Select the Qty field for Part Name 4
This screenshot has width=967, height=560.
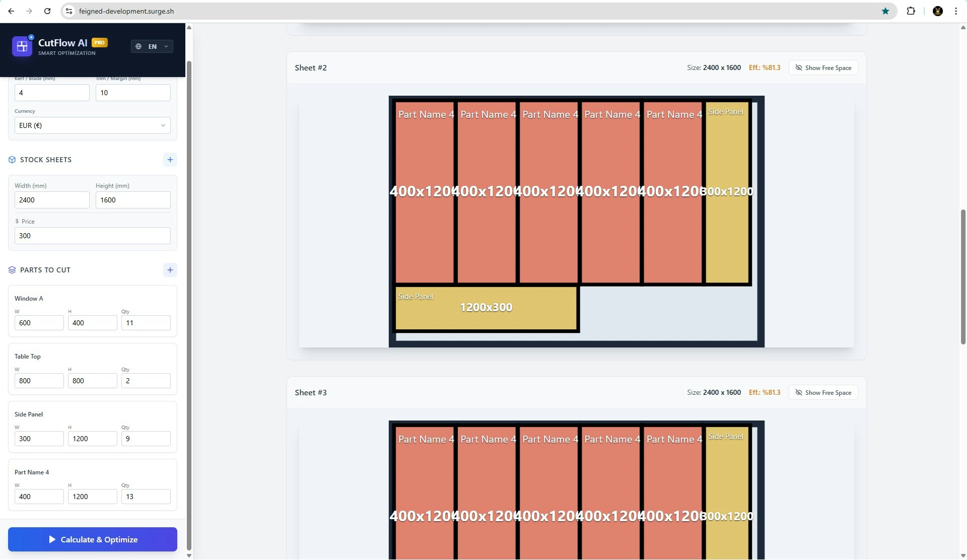(x=145, y=497)
